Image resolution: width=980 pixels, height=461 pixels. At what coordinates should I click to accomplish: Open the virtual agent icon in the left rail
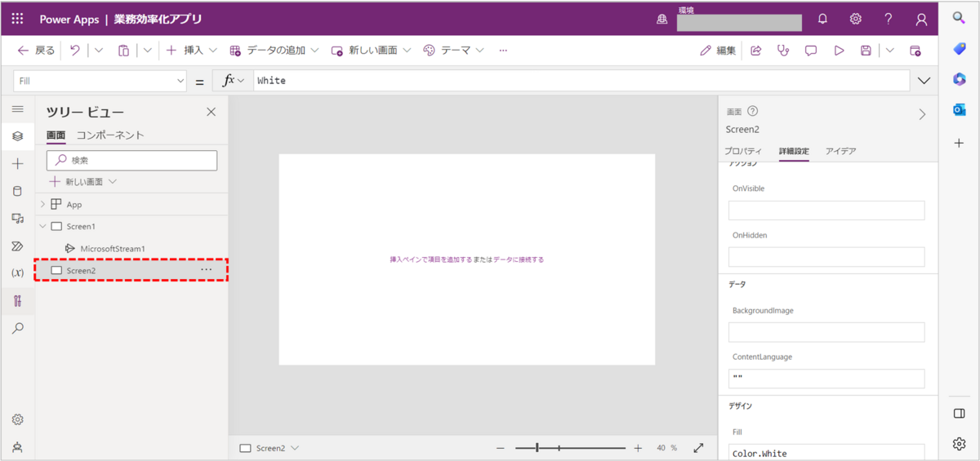point(17,447)
